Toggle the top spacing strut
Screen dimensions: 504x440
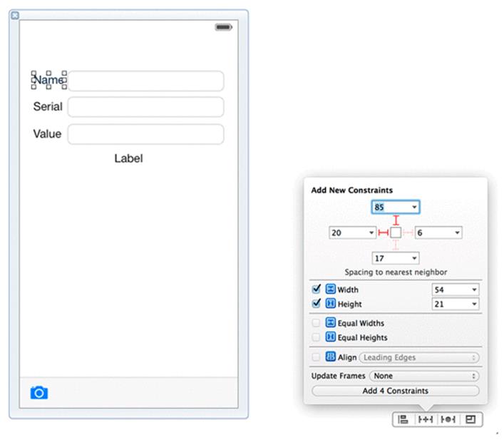[396, 220]
